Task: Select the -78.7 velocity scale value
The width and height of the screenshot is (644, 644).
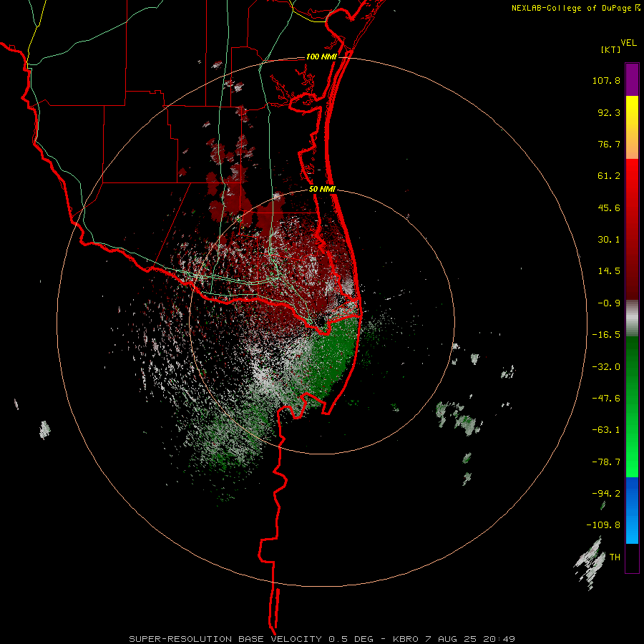Action: (606, 462)
